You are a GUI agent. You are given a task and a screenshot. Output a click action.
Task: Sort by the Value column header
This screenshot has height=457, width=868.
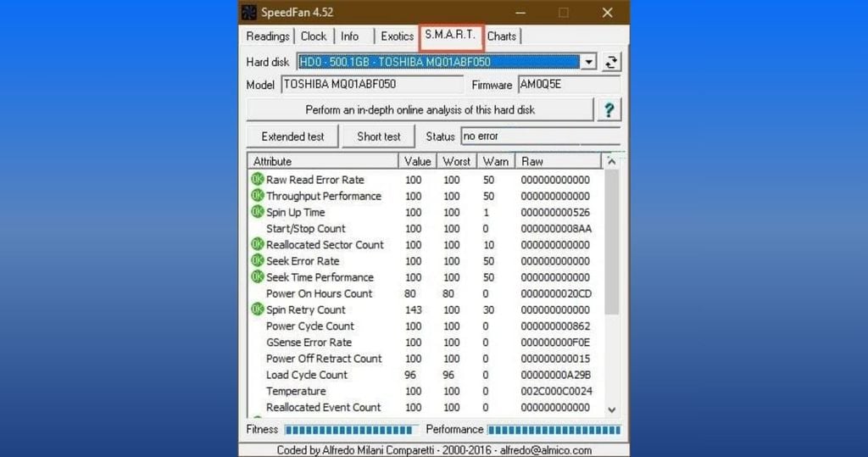click(417, 161)
